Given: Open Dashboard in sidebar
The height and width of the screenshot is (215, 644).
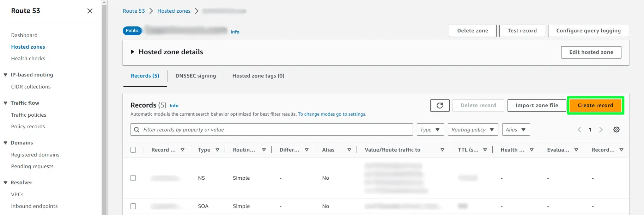Looking at the screenshot, I should click(x=24, y=35).
